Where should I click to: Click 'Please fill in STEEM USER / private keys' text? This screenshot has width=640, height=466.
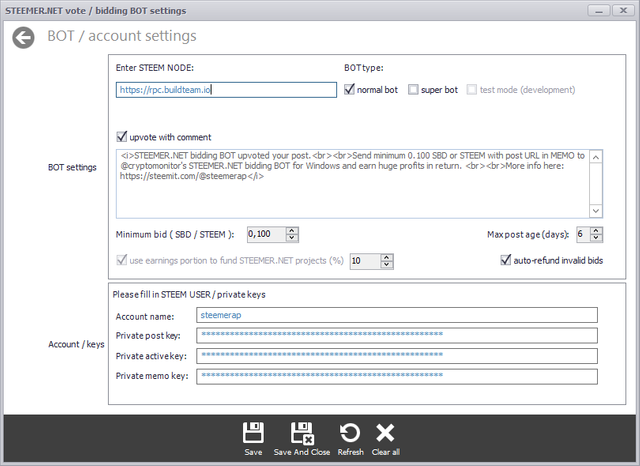point(189,295)
